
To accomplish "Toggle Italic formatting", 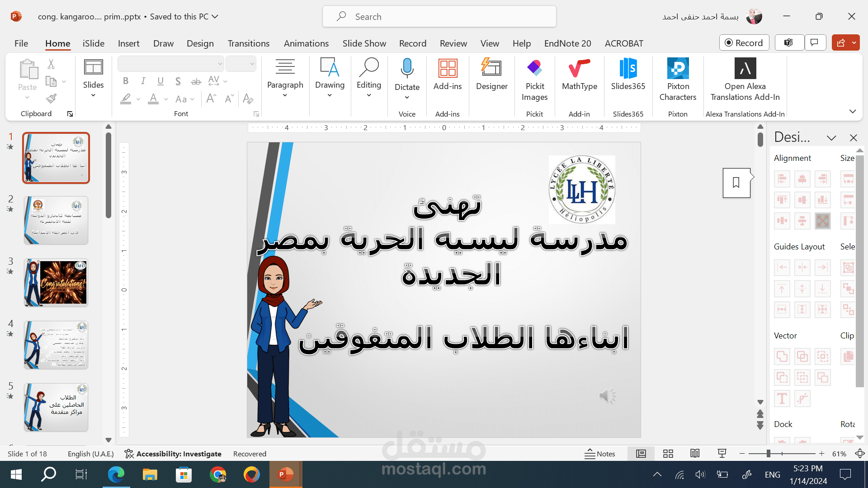I will pyautogui.click(x=143, y=81).
